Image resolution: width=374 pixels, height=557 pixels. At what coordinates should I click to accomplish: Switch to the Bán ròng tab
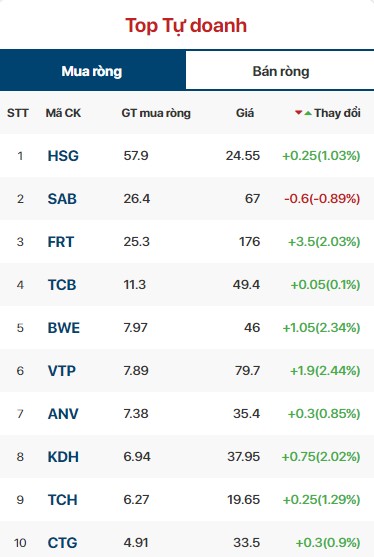280,70
